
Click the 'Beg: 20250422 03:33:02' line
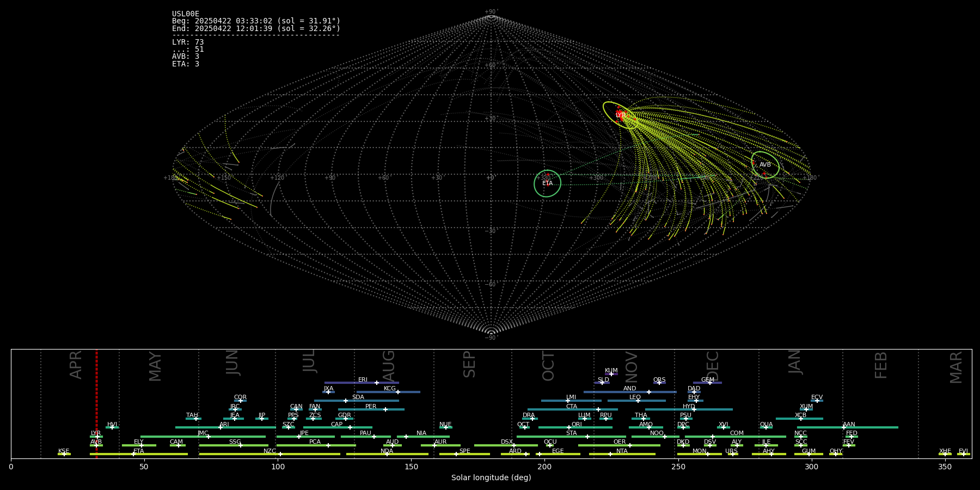(x=256, y=21)
